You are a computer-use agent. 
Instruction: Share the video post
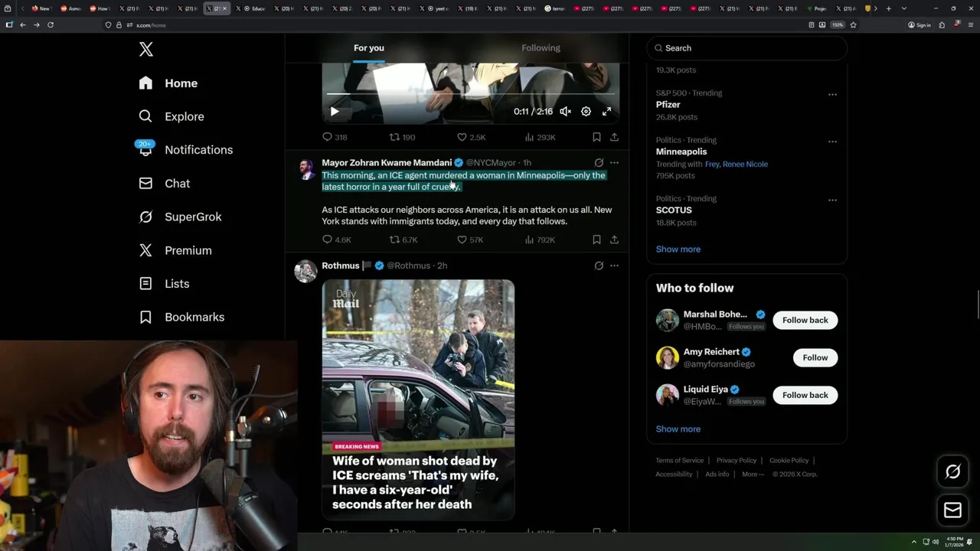(614, 137)
